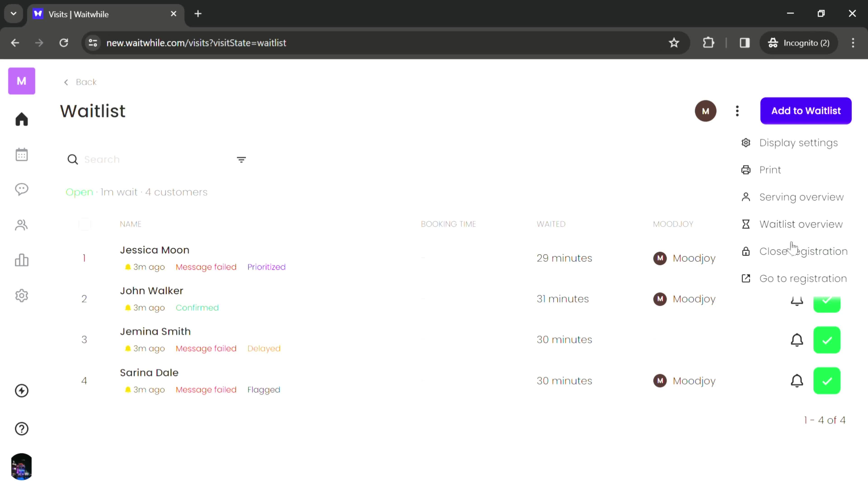Click the purple M account logo
The image size is (868, 488).
pos(21,81)
